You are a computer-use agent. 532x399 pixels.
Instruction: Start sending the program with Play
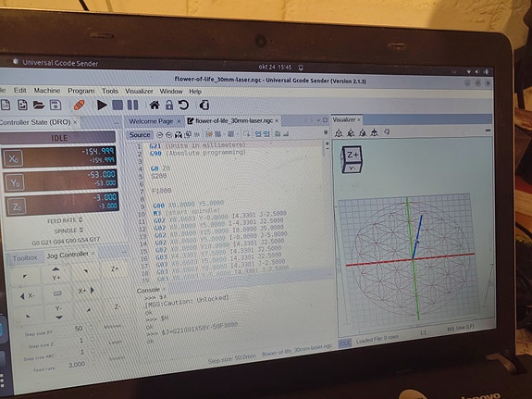[x=102, y=105]
